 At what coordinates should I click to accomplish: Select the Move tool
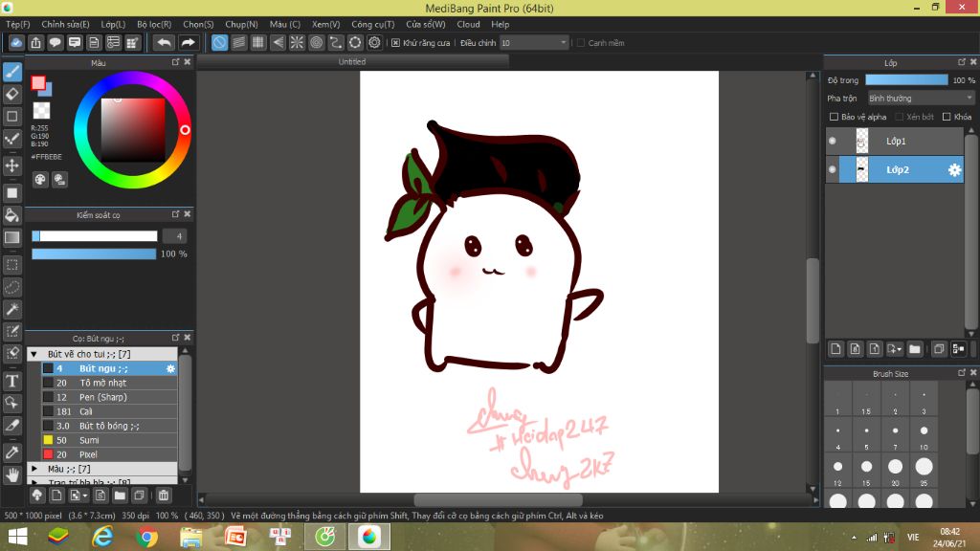(11, 165)
